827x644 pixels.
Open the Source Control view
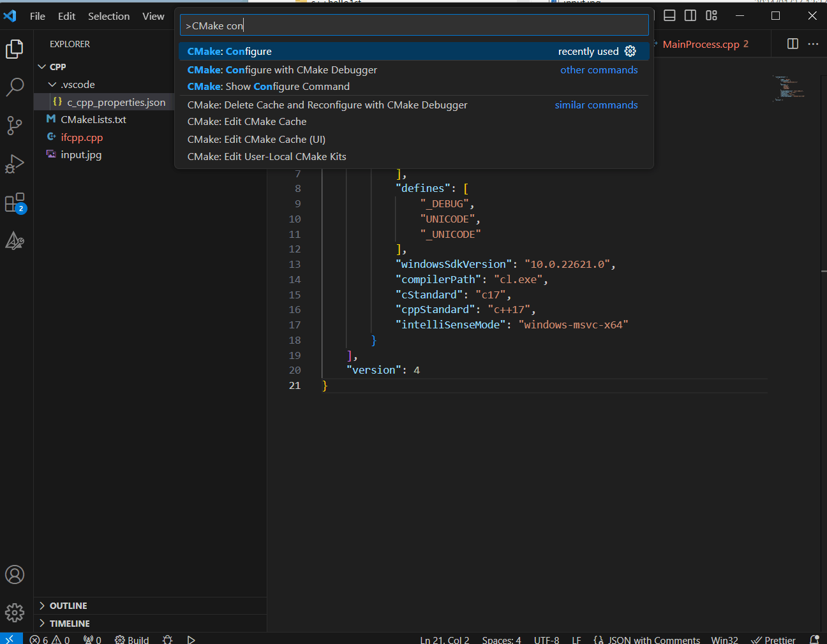(15, 126)
